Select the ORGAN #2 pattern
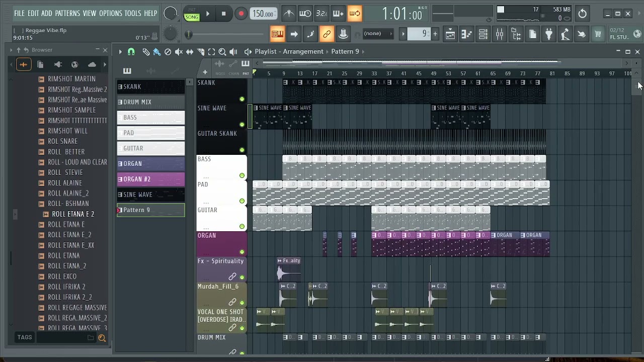Viewport: 644px width, 362px height. [151, 179]
